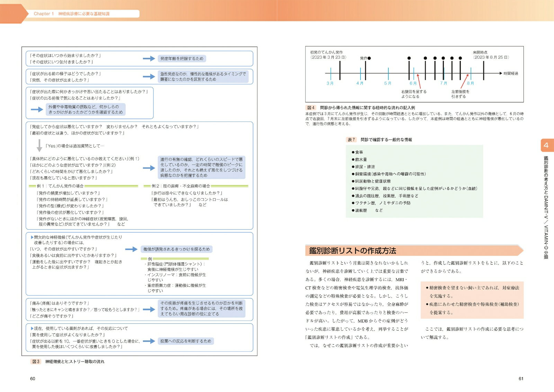The height and width of the screenshot is (392, 554).
Task: Click the 来院時点 marker on the timeline
Action: tap(484, 70)
